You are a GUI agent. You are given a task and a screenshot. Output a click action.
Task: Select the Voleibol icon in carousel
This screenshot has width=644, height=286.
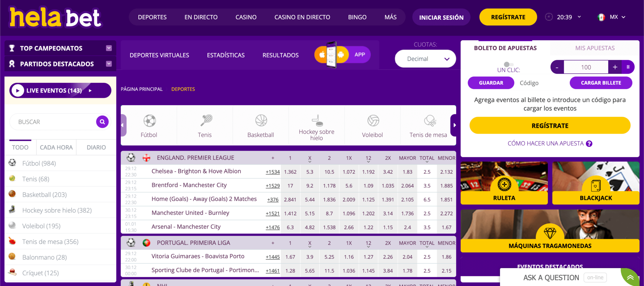click(x=373, y=121)
